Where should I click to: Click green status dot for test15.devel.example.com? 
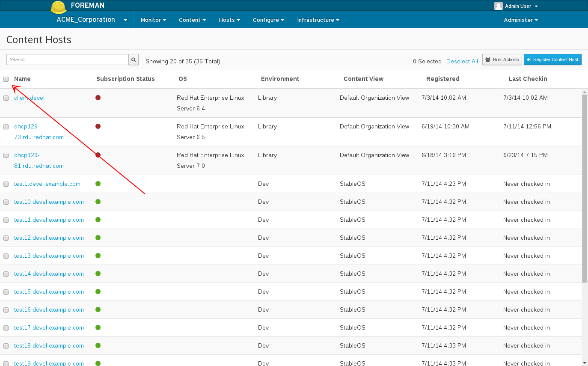point(98,292)
